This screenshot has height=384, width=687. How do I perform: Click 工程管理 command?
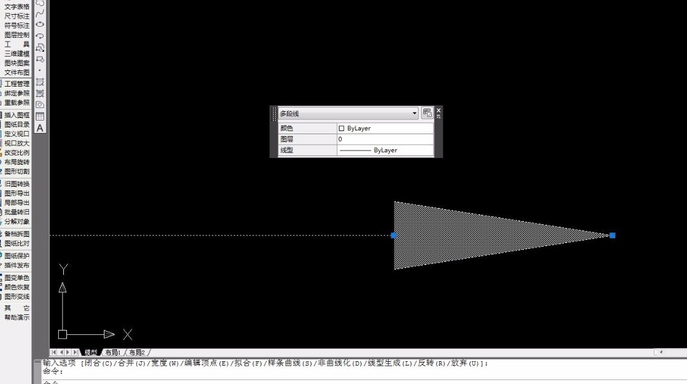pyautogui.click(x=16, y=84)
